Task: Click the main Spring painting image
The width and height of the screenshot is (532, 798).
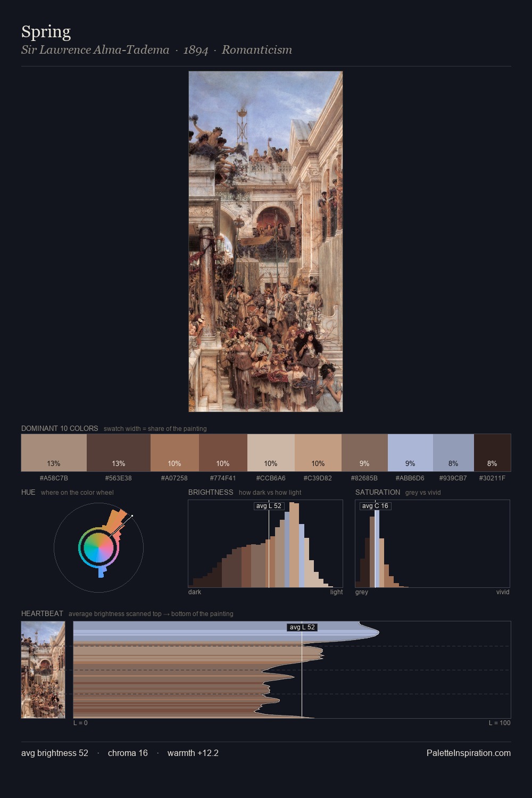Action: (x=265, y=242)
